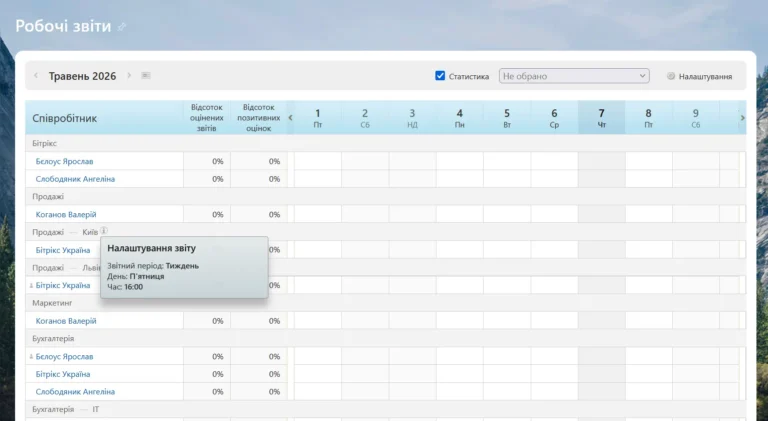Open the month list icon beside Травень 2026

[146, 75]
